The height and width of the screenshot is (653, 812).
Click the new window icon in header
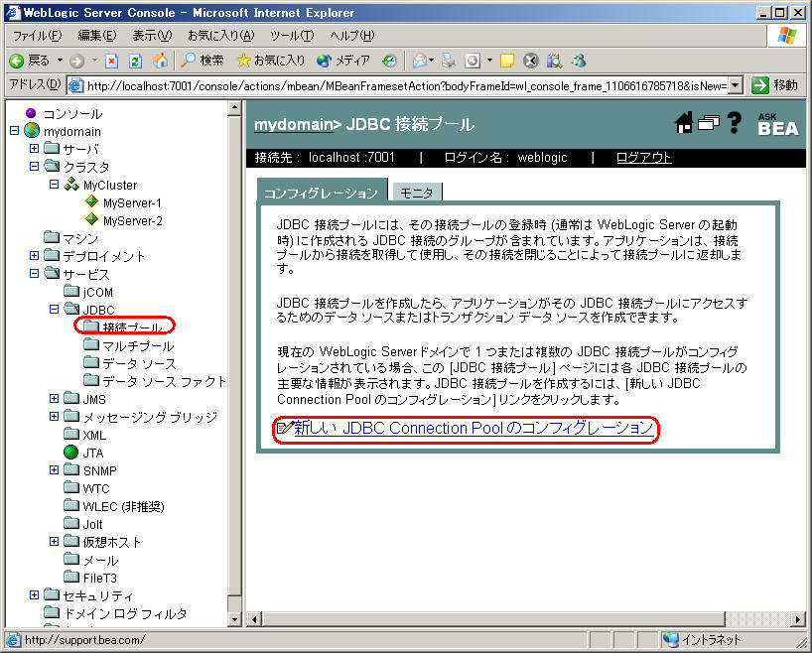click(x=708, y=122)
